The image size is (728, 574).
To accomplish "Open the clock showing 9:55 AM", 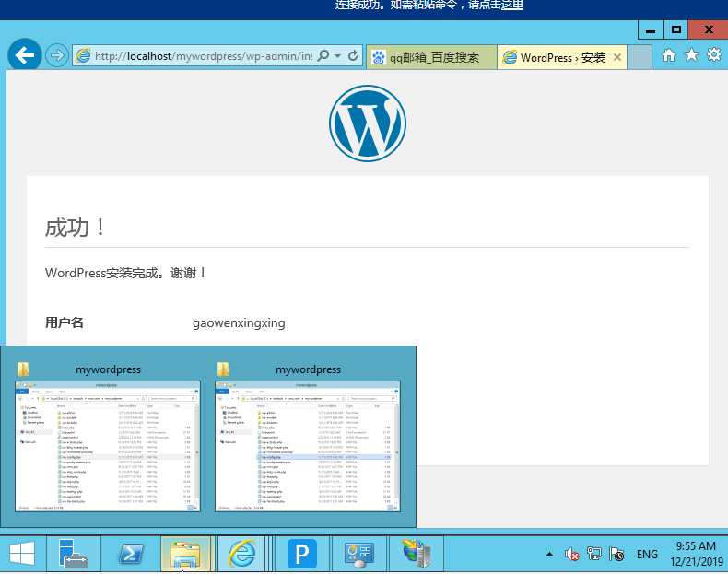I will [697, 554].
